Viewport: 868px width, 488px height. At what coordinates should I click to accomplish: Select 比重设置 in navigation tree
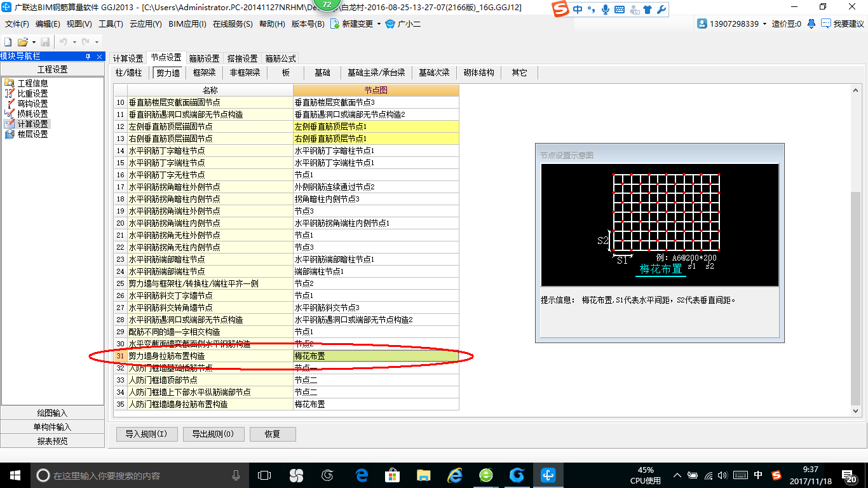pyautogui.click(x=32, y=93)
